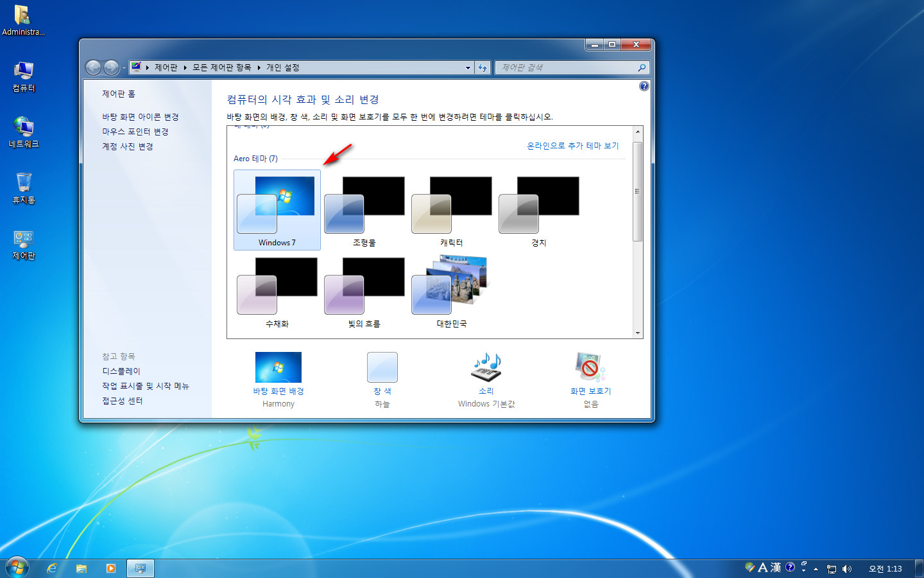The height and width of the screenshot is (578, 924).
Task: Select the 제어판 desktop icon
Action: pos(24,245)
